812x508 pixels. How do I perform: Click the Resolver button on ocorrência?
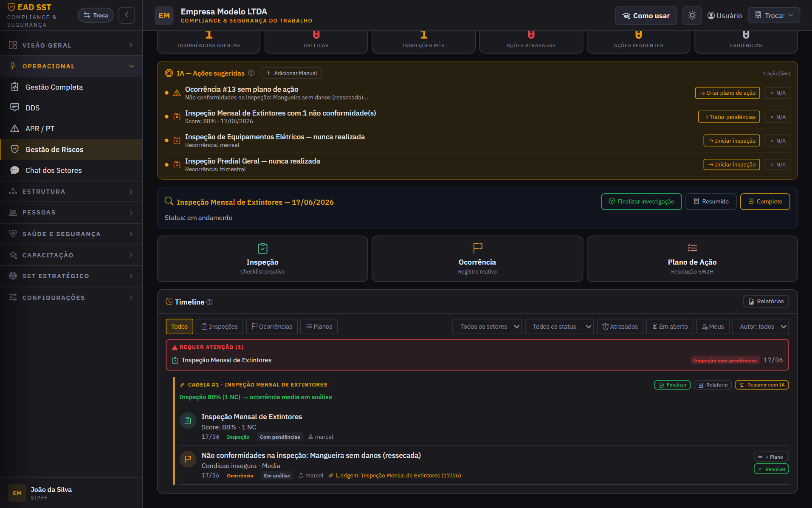pyautogui.click(x=771, y=469)
